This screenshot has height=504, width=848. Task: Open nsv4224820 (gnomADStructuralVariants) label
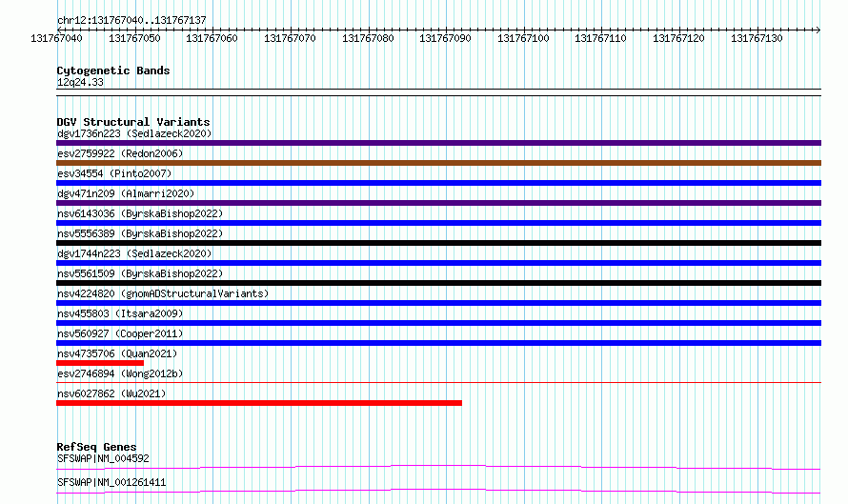point(163,293)
